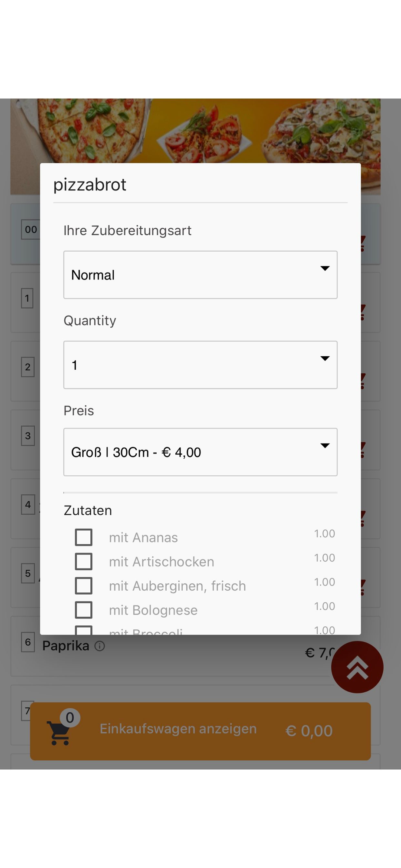Click the number 1 item badge
This screenshot has width=401, height=868.
(x=27, y=299)
